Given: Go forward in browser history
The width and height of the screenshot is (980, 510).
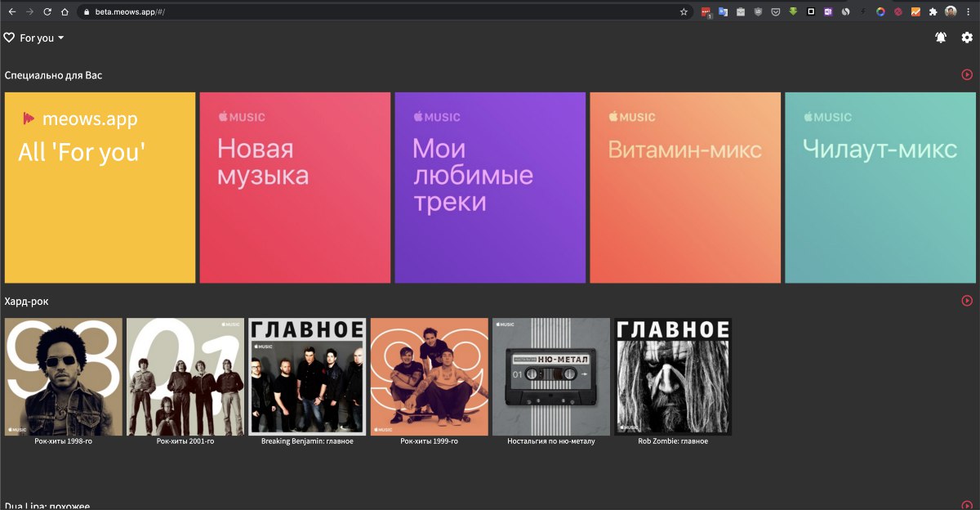Looking at the screenshot, I should tap(29, 12).
